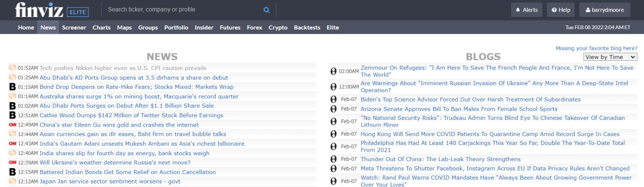The height and width of the screenshot is (187, 644).
Task: Click ZeroHedge icon beside Biden's Science Advisor post
Action: [333, 99]
